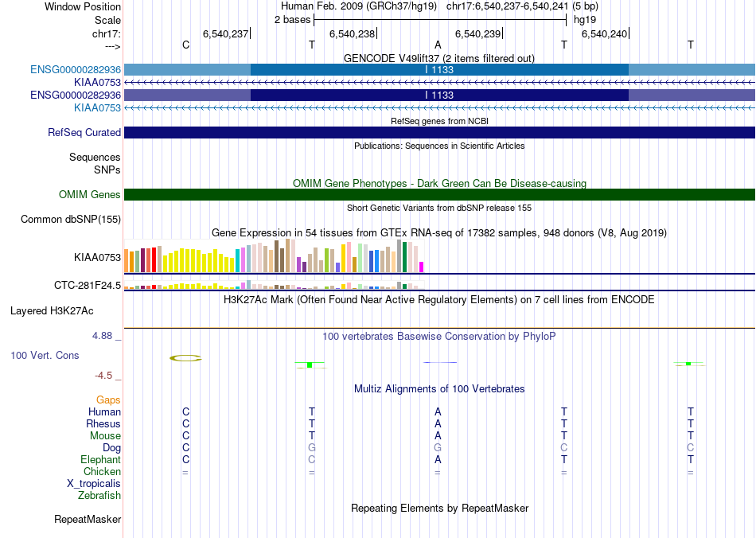Image resolution: width=756 pixels, height=538 pixels.
Task: Select the chr17:6,540,237-6,540,241 (5 bp) position text
Action: 522,6
